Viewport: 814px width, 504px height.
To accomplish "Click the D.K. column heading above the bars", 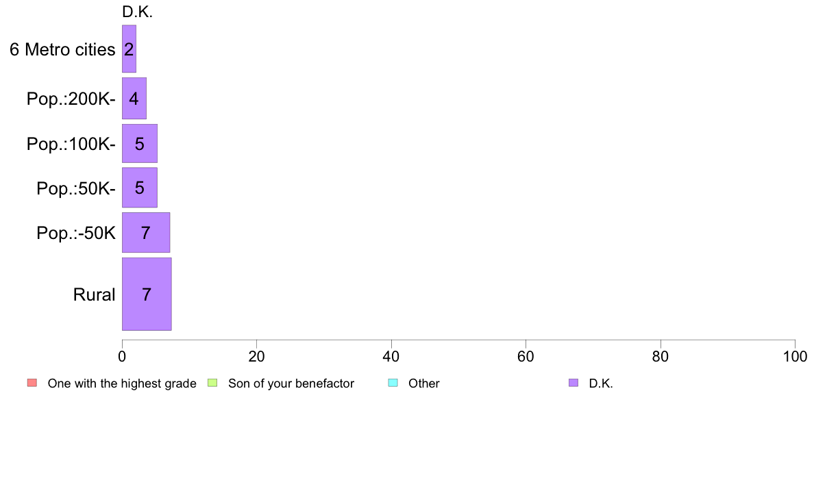I will (138, 12).
